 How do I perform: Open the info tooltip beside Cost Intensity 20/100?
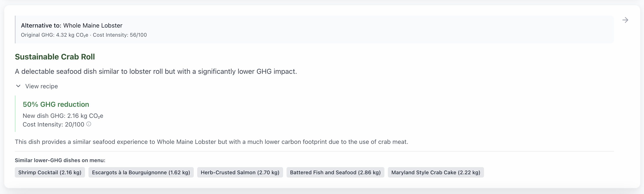click(89, 124)
